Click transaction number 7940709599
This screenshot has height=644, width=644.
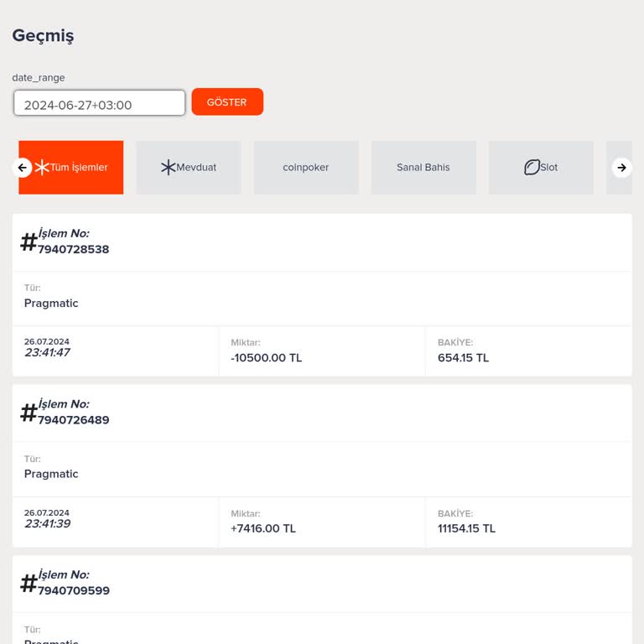[74, 590]
